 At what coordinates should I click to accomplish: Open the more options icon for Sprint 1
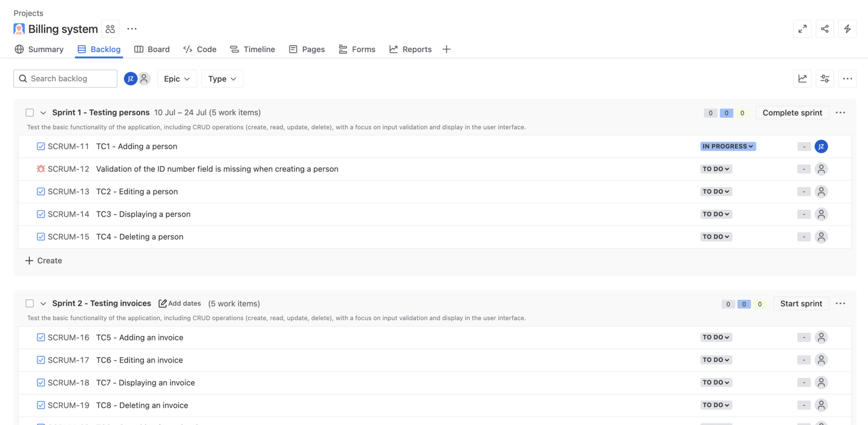click(x=841, y=112)
